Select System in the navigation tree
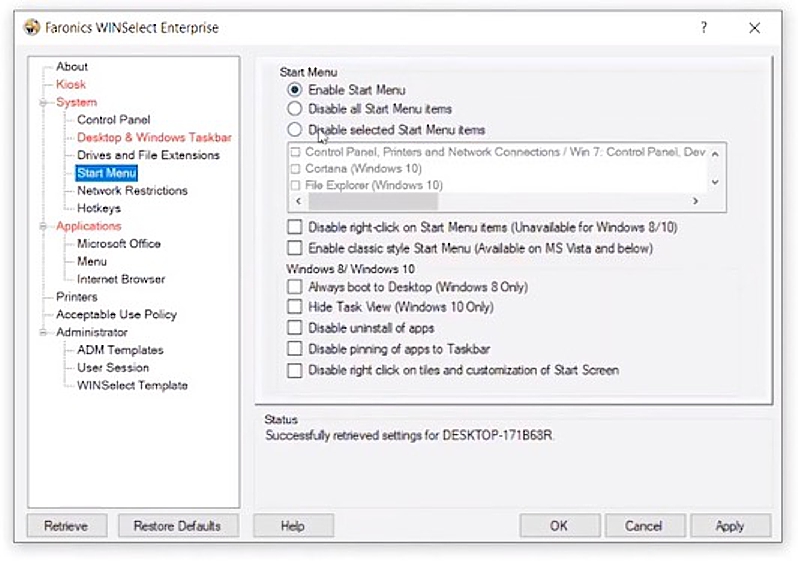The width and height of the screenshot is (798, 561). click(76, 102)
